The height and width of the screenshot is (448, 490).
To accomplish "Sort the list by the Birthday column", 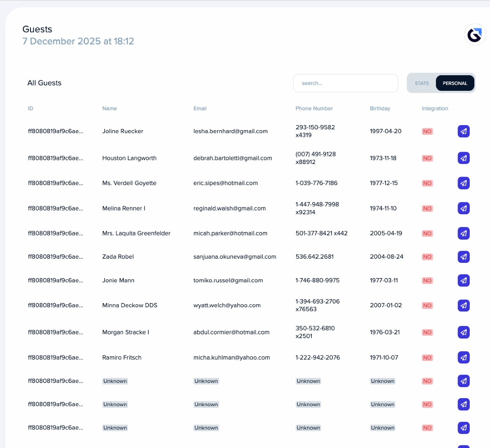I will (380, 108).
